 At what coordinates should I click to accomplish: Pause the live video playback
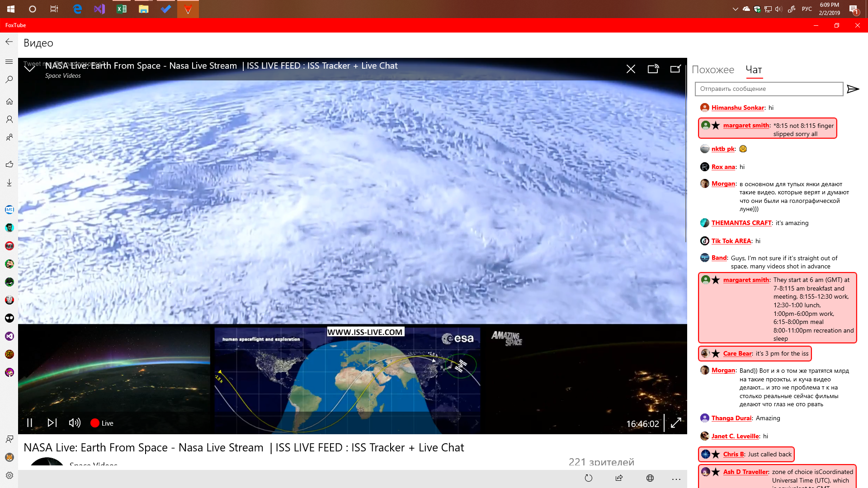30,423
